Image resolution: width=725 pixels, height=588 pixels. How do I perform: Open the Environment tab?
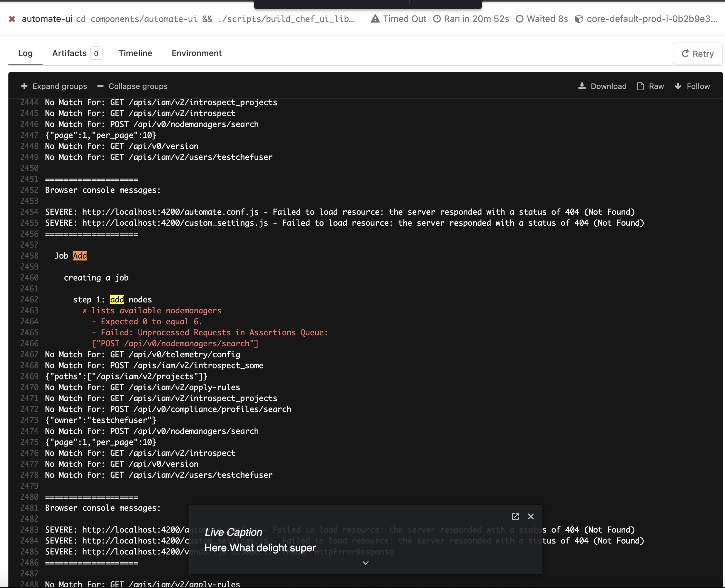pyautogui.click(x=196, y=53)
